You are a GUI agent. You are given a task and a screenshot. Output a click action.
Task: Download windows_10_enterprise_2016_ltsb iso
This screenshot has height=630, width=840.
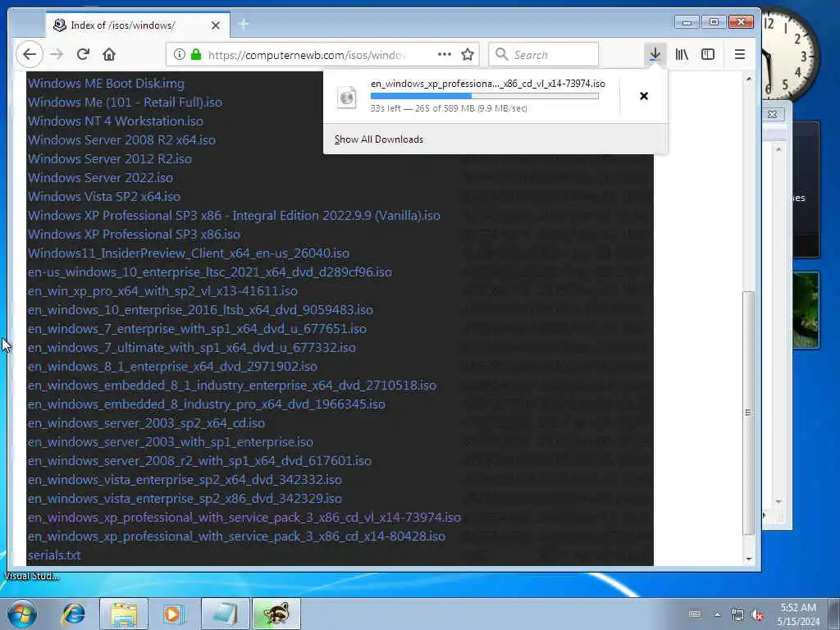[x=200, y=309]
